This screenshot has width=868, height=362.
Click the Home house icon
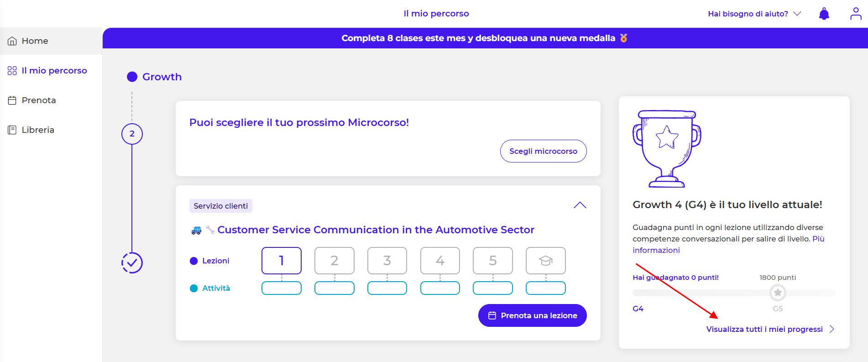tap(12, 41)
